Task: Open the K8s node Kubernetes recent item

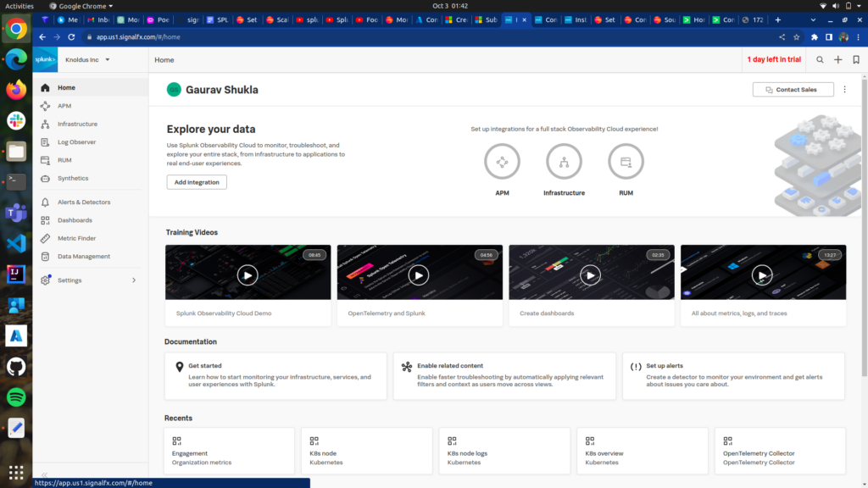Action: pos(366,451)
